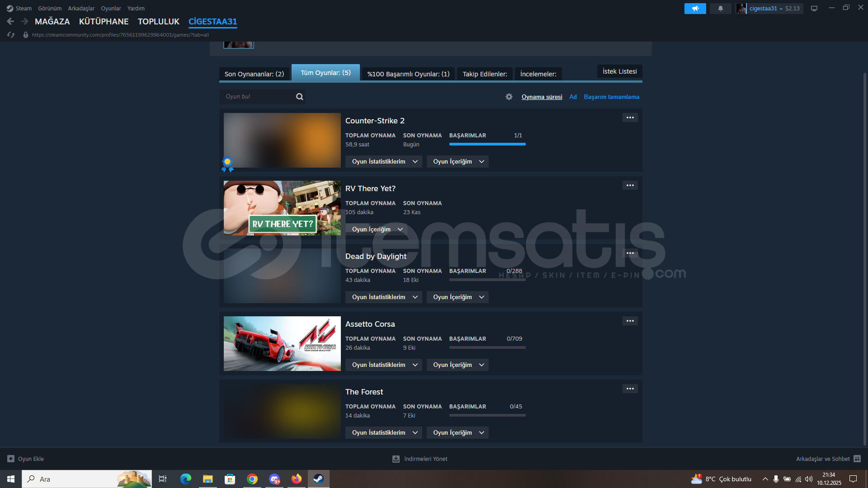Open three-dot menu for Counter-Strike 2
This screenshot has width=868, height=488.
tap(630, 117)
